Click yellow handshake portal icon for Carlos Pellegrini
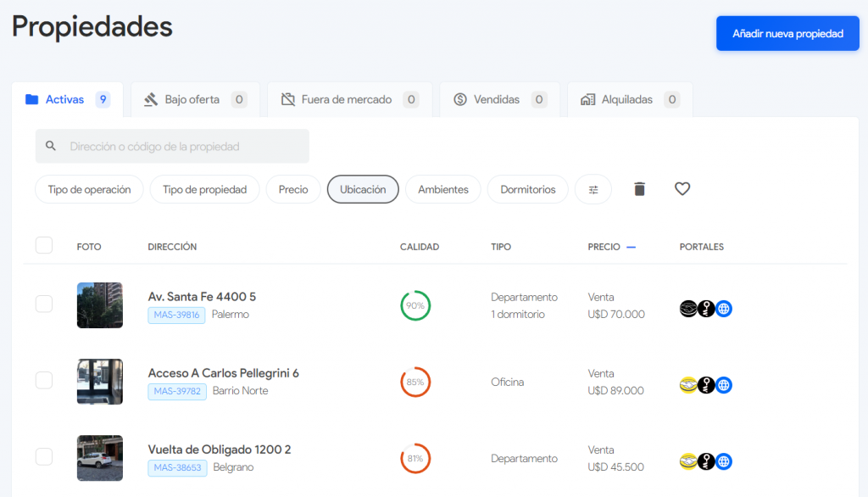The image size is (868, 497). [688, 385]
